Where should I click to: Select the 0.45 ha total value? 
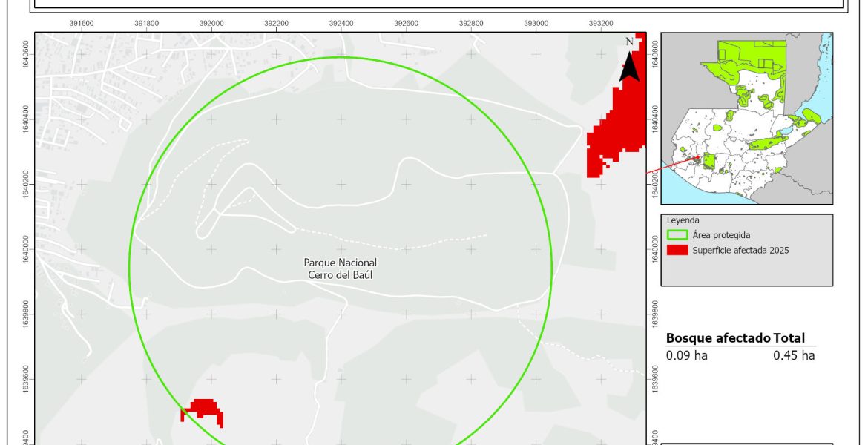pyautogui.click(x=794, y=355)
